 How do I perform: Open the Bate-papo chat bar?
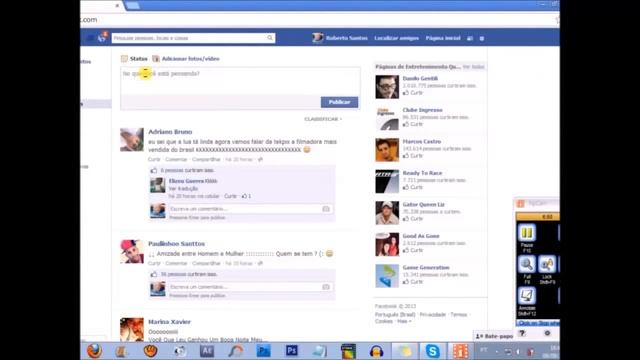[494, 336]
